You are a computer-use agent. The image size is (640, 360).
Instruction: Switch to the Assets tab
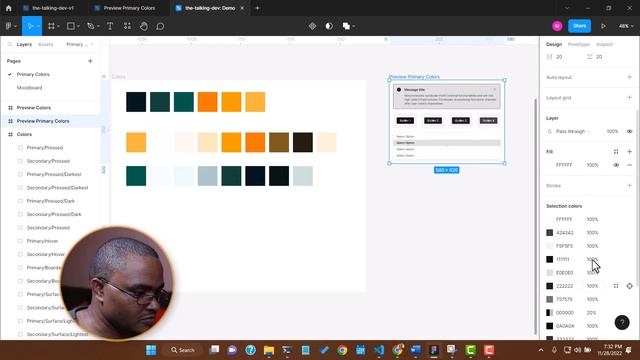45,44
